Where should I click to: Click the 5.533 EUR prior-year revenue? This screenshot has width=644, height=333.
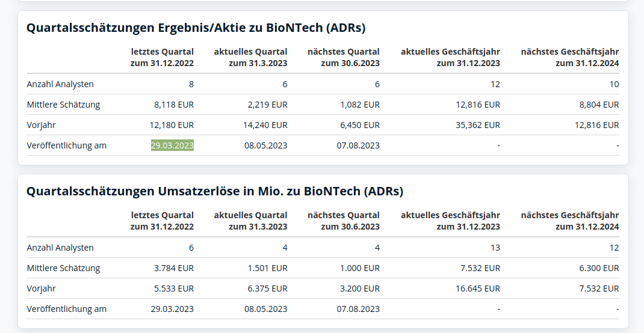[x=174, y=289]
